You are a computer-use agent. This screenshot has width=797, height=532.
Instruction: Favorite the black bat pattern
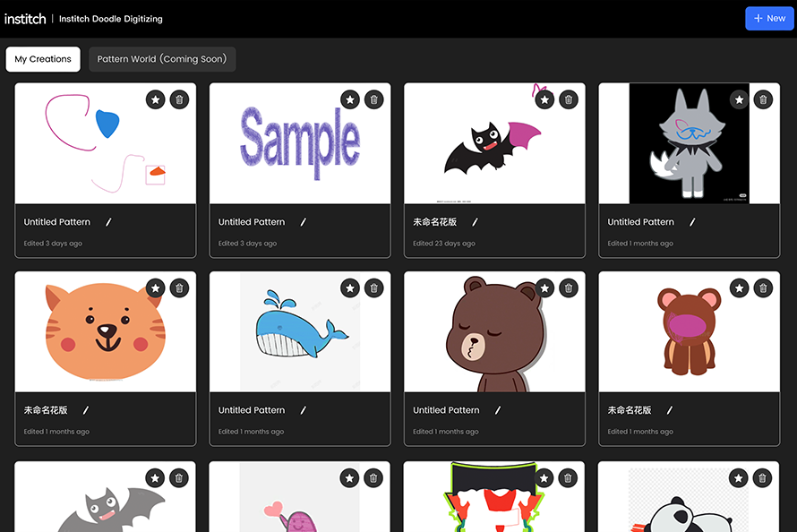[544, 99]
